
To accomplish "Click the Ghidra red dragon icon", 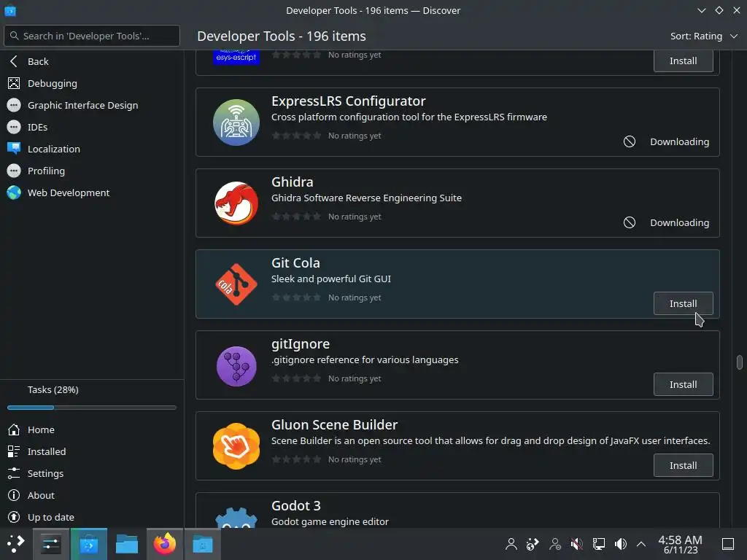I will point(236,203).
